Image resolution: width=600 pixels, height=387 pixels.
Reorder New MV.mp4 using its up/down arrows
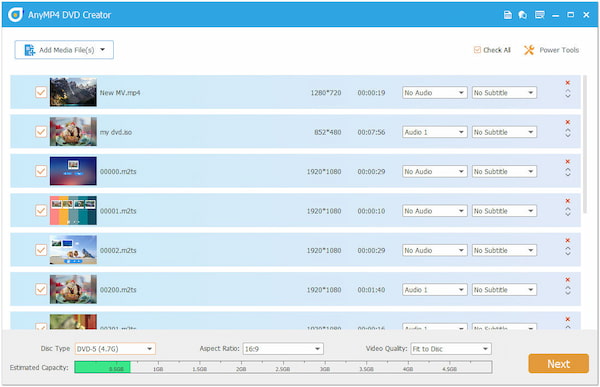pos(568,93)
